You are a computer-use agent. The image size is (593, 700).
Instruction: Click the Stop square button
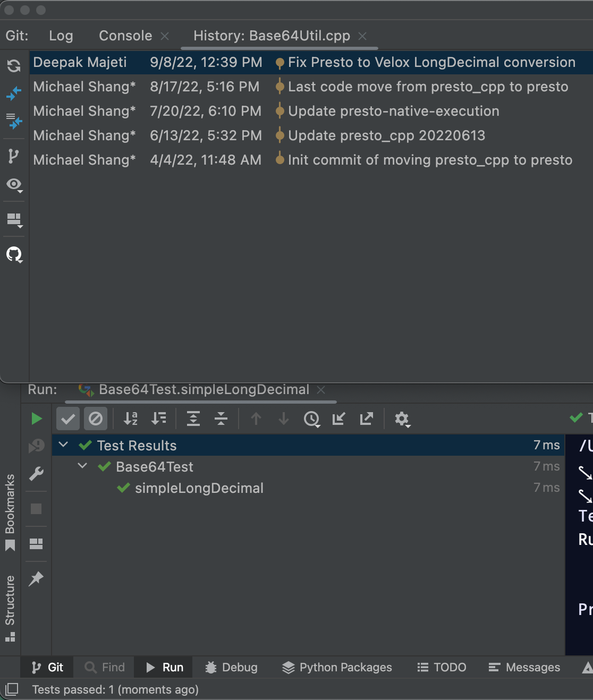36,509
